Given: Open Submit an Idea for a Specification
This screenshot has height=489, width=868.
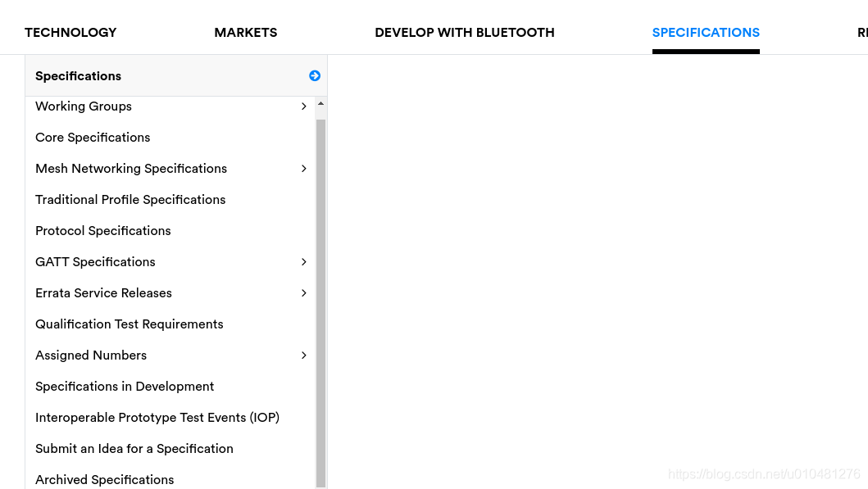Looking at the screenshot, I should [x=134, y=449].
